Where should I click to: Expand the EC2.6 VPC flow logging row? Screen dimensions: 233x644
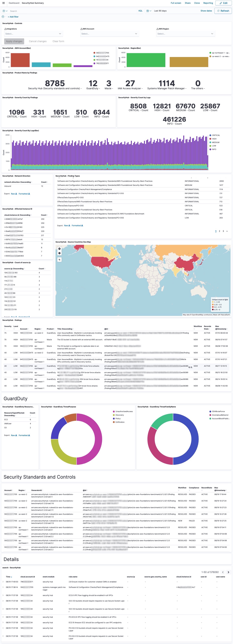coord(3,595)
